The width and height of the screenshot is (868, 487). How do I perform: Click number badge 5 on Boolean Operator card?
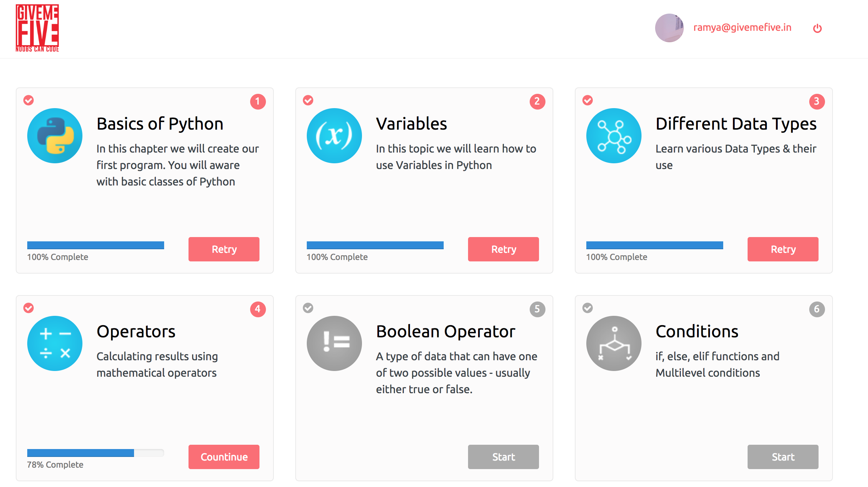[537, 309]
